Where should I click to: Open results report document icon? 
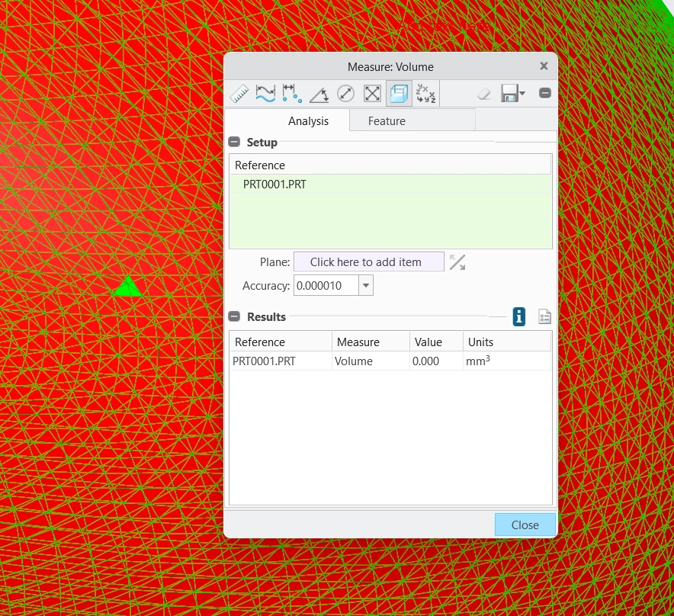(544, 317)
